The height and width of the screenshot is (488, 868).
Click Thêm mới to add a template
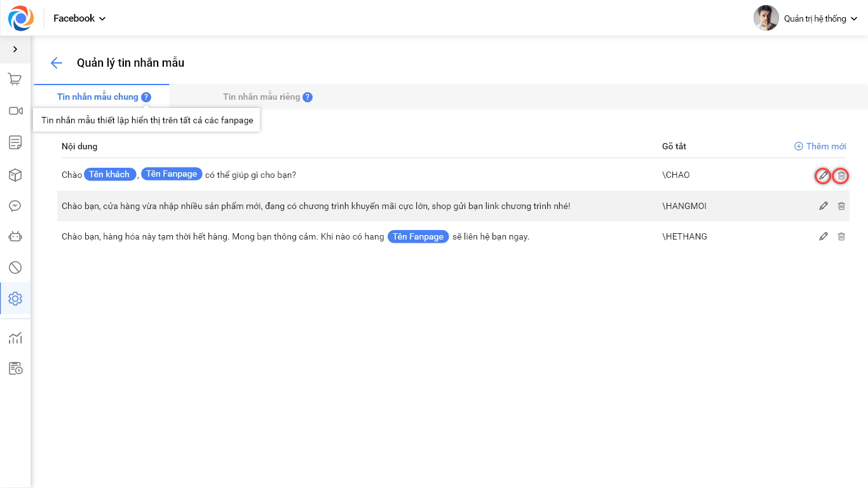tap(820, 146)
